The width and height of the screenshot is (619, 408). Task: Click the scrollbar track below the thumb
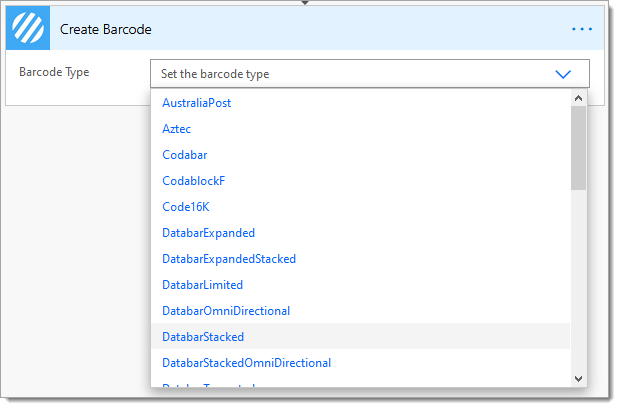coord(578,281)
